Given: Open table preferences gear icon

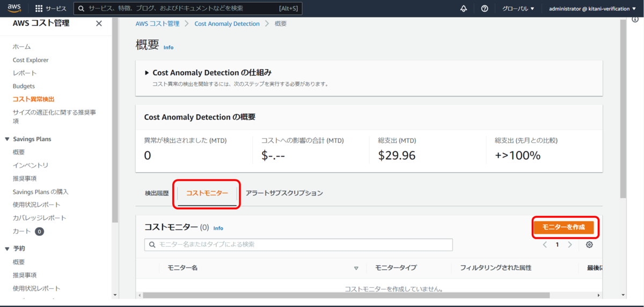Looking at the screenshot, I should tap(589, 245).
